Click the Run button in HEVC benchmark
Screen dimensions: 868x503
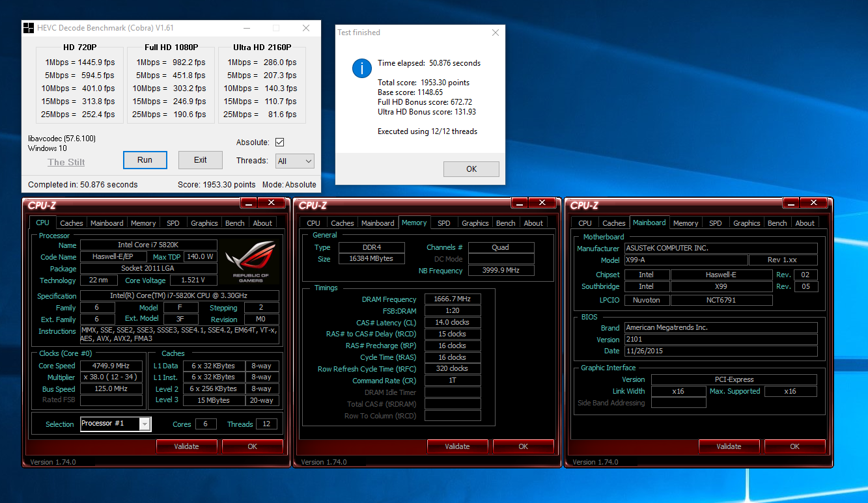point(145,160)
